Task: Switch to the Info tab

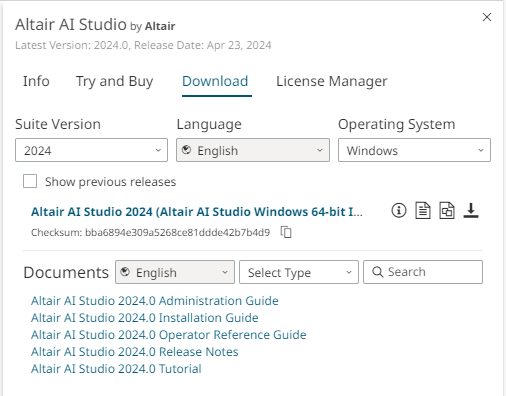Action: (36, 81)
